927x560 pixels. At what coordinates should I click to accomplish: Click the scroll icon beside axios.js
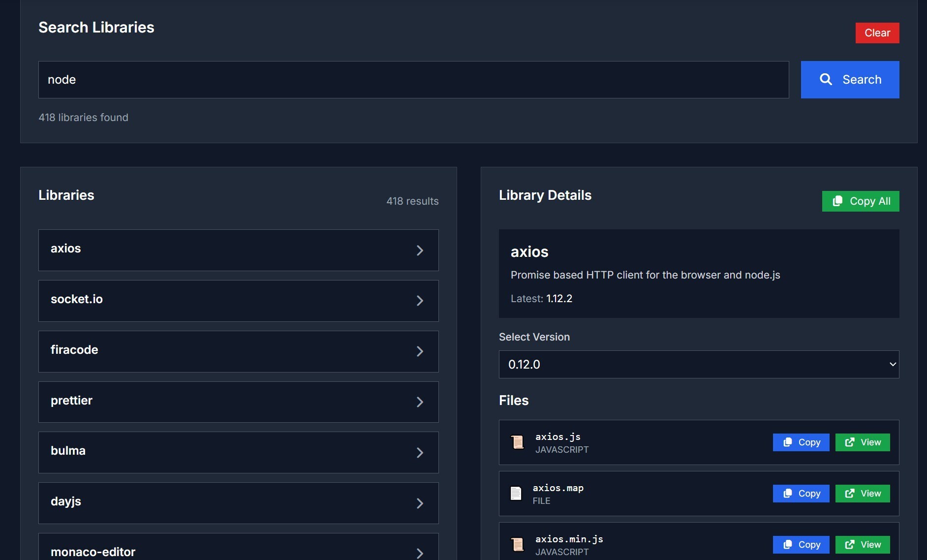517,442
